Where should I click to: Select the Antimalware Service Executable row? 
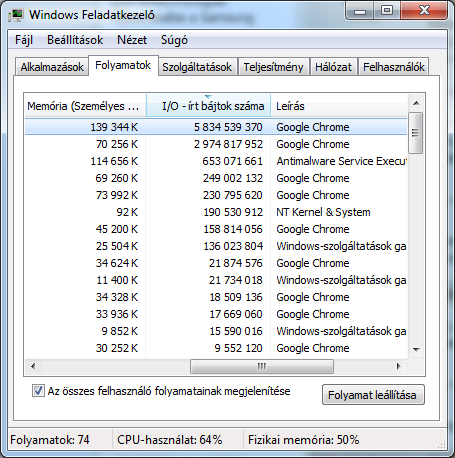pos(216,161)
